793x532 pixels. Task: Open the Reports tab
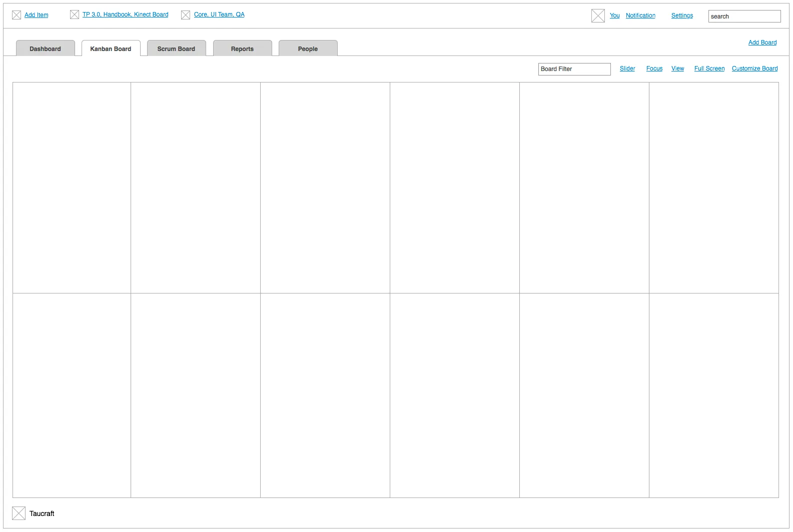click(x=243, y=48)
